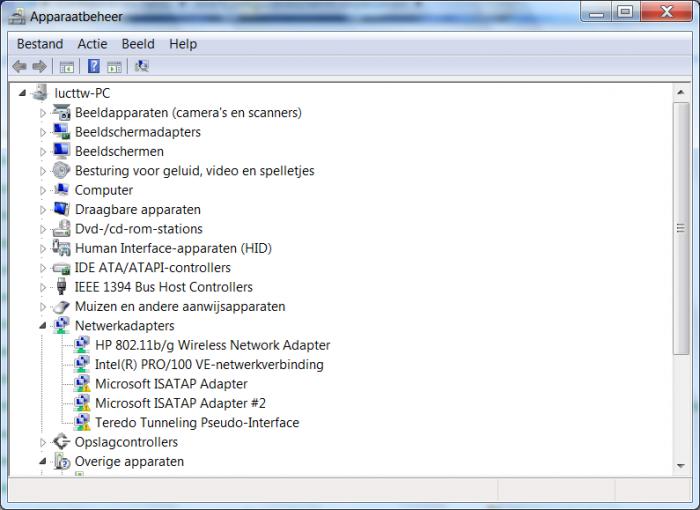The width and height of the screenshot is (700, 510).
Task: Select Microsoft ISATAP Adapter #2
Action: coord(180,403)
